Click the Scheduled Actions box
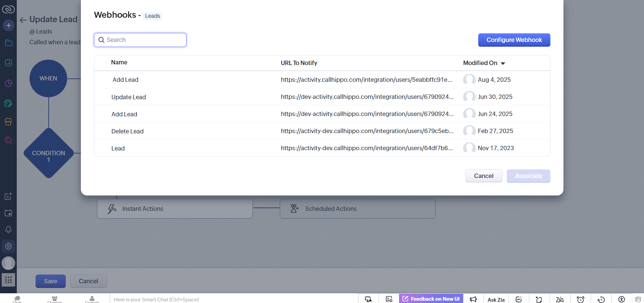Screen dimensions: 644x303 (358, 209)
